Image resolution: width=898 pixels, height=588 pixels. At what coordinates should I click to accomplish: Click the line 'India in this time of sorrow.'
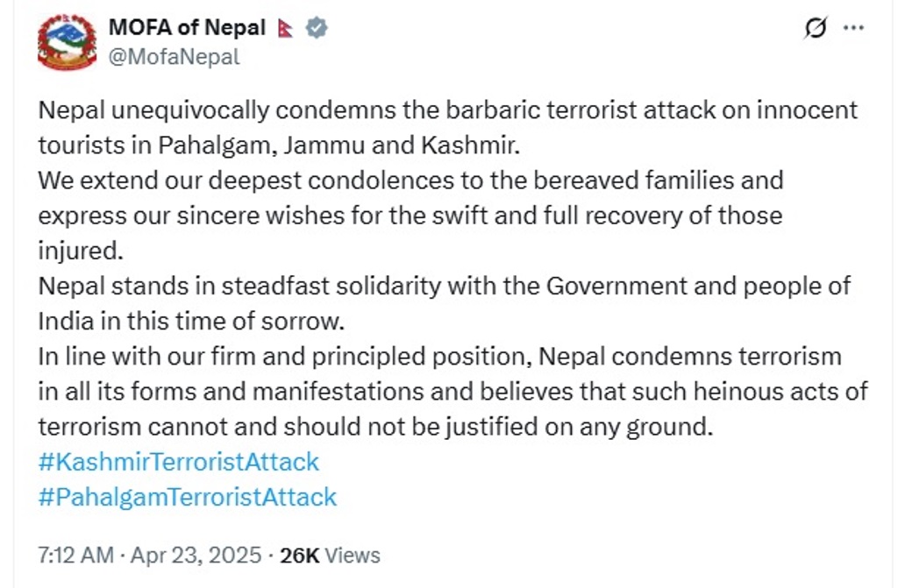point(191,322)
